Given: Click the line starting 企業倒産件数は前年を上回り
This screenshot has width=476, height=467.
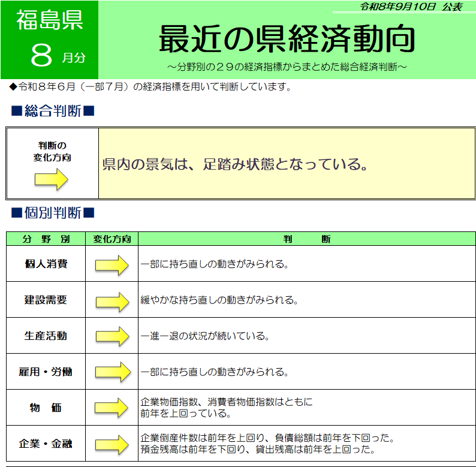Looking at the screenshot, I should pyautogui.click(x=268, y=438).
